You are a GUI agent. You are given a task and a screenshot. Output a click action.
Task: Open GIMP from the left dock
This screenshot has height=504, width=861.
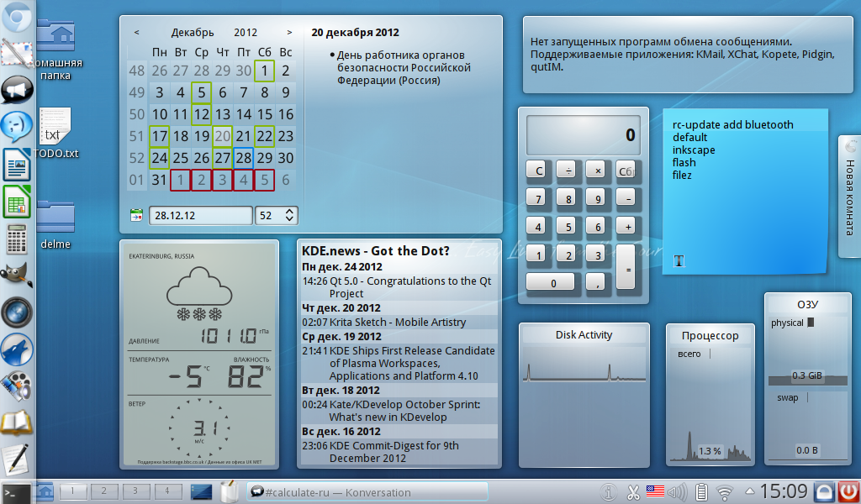pyautogui.click(x=17, y=276)
